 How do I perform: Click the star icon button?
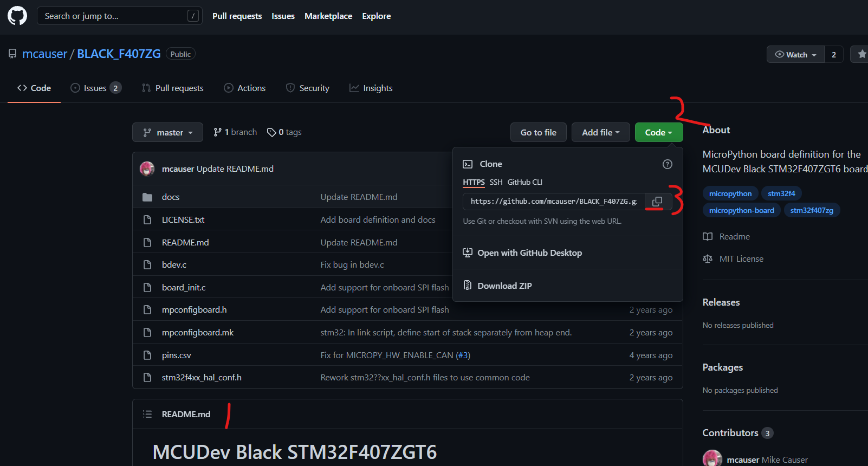pos(861,54)
